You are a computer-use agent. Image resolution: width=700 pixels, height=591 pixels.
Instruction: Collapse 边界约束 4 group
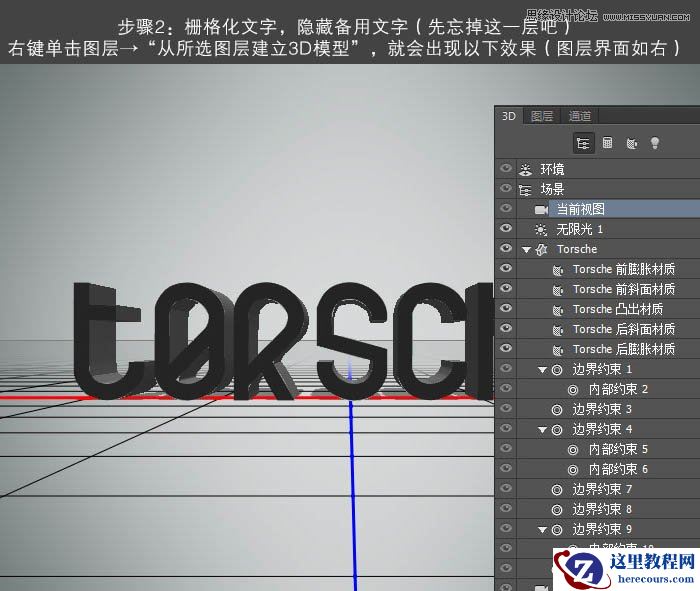(542, 430)
